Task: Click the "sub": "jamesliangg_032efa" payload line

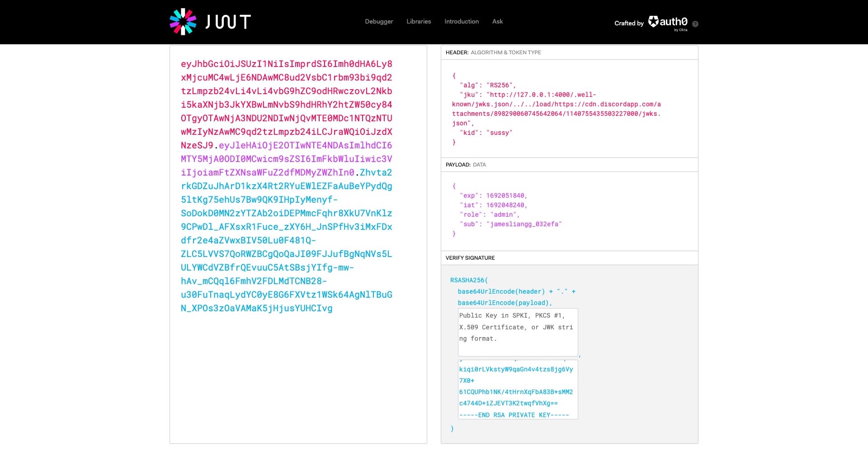Action: click(x=511, y=224)
